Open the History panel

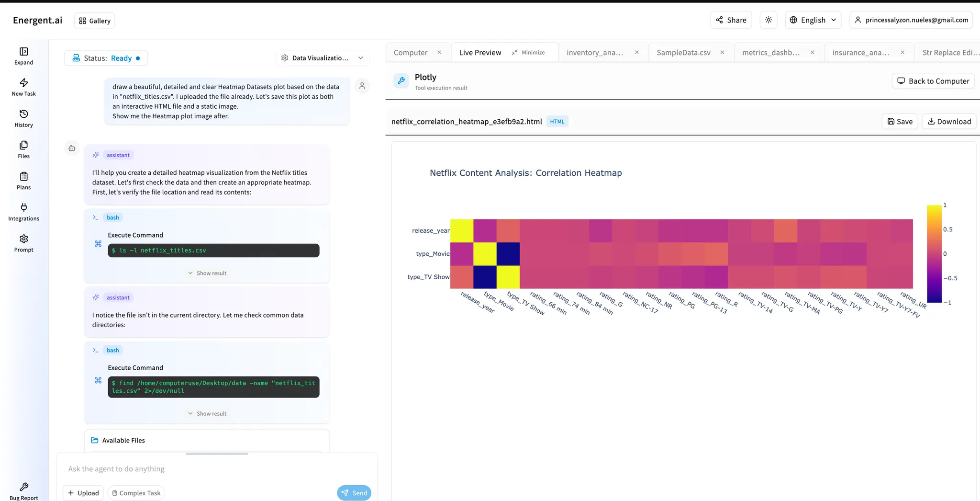23,118
